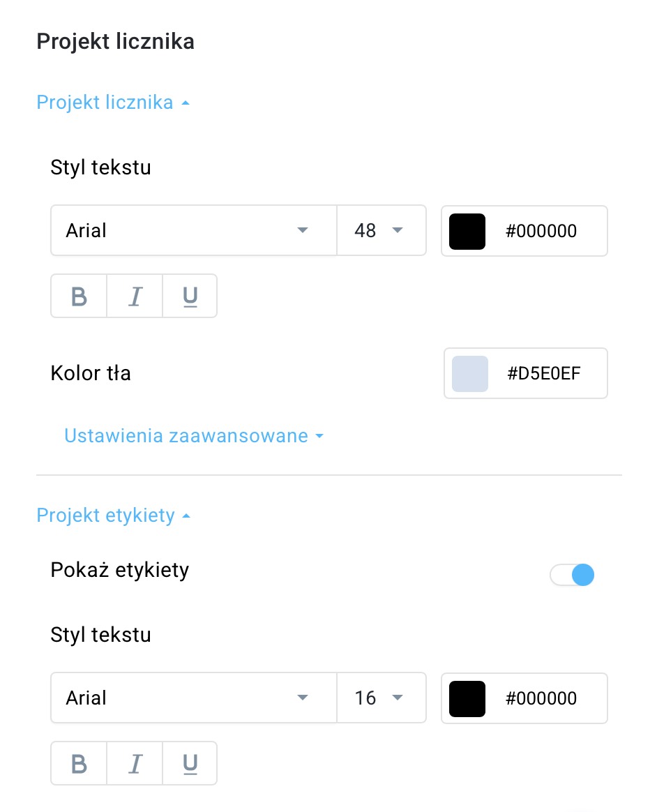The width and height of the screenshot is (657, 812).
Task: Bold the label text style
Action: (78, 763)
